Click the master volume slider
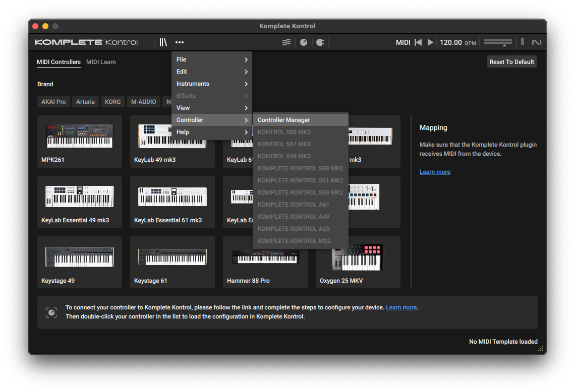Viewport: 575px width, 392px height. coord(498,42)
